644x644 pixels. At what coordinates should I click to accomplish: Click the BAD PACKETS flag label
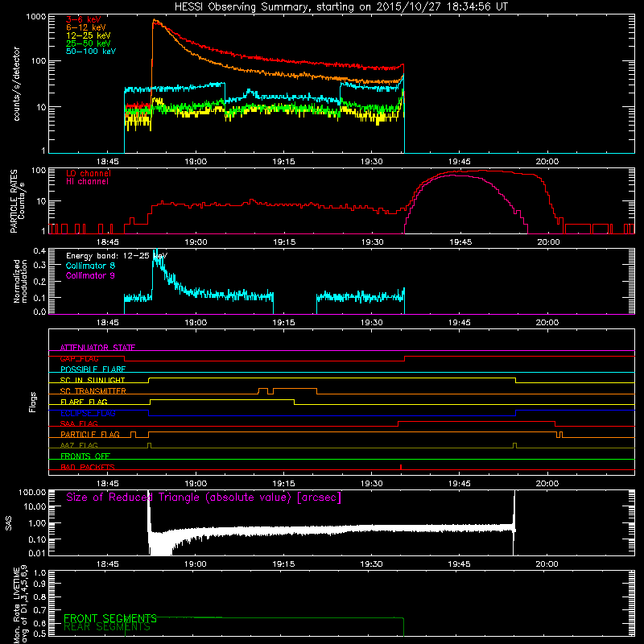[x=88, y=467]
